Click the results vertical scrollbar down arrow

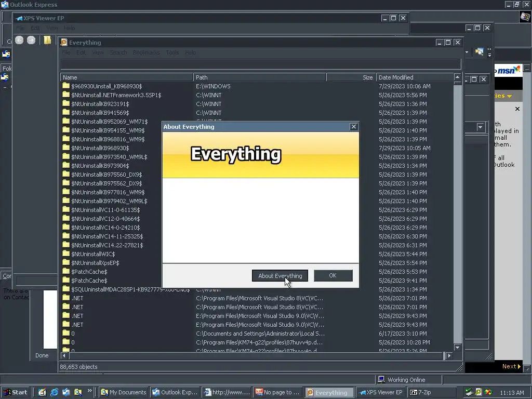point(457,348)
